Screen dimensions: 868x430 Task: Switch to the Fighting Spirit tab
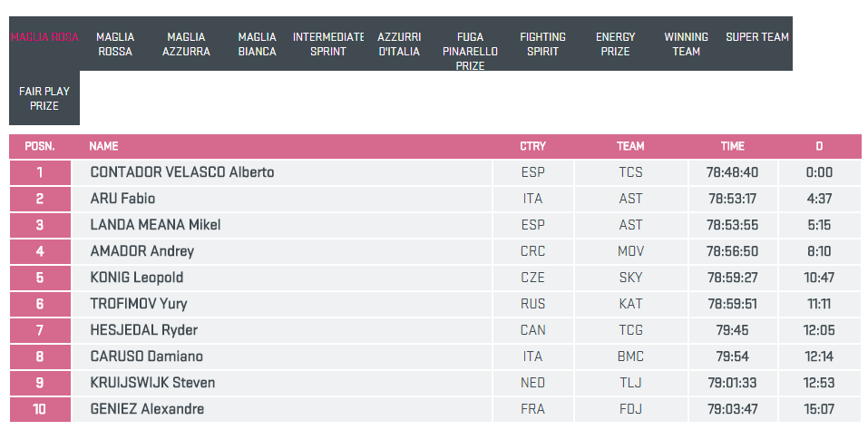(542, 44)
